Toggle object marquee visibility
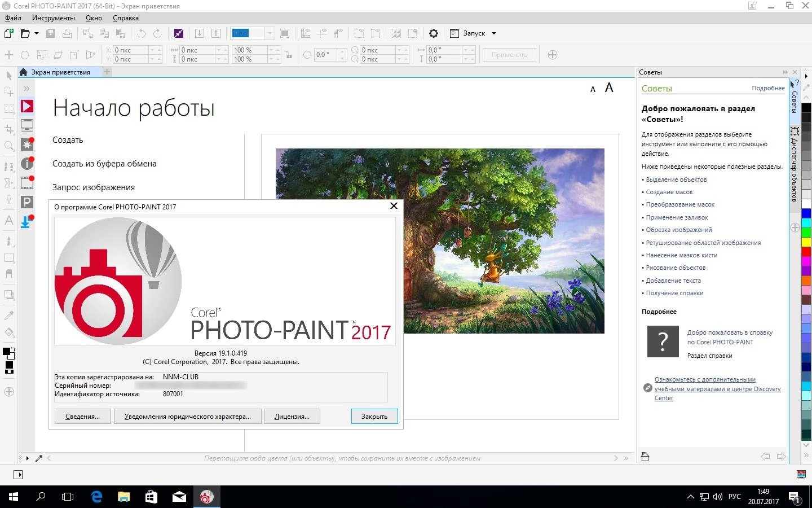Image resolution: width=812 pixels, height=508 pixels. coord(375,33)
